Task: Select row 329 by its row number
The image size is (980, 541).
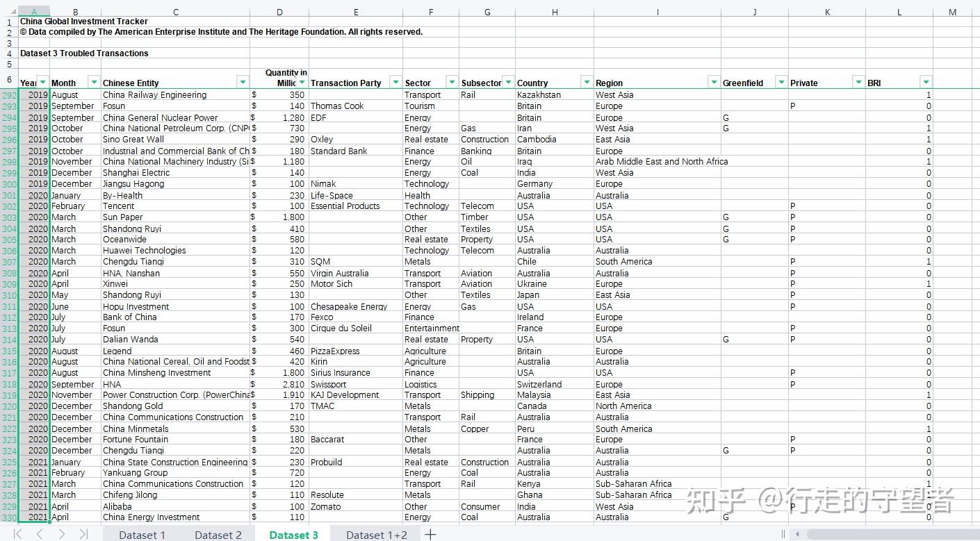Action: (9, 506)
